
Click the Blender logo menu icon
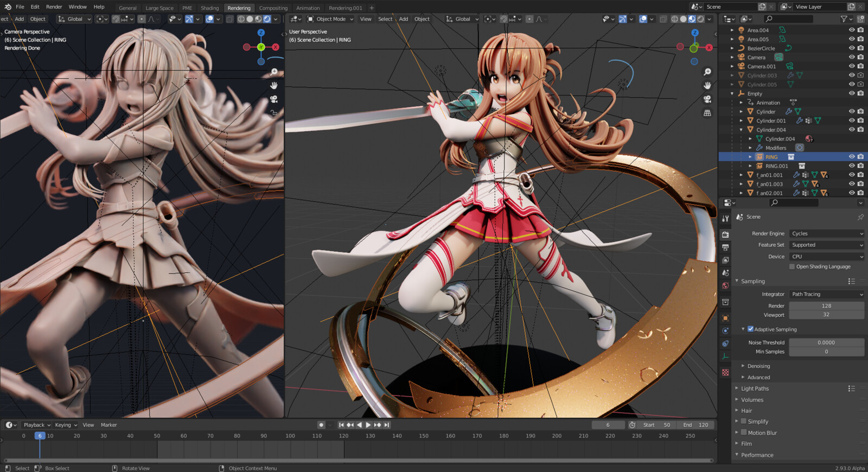[x=8, y=7]
